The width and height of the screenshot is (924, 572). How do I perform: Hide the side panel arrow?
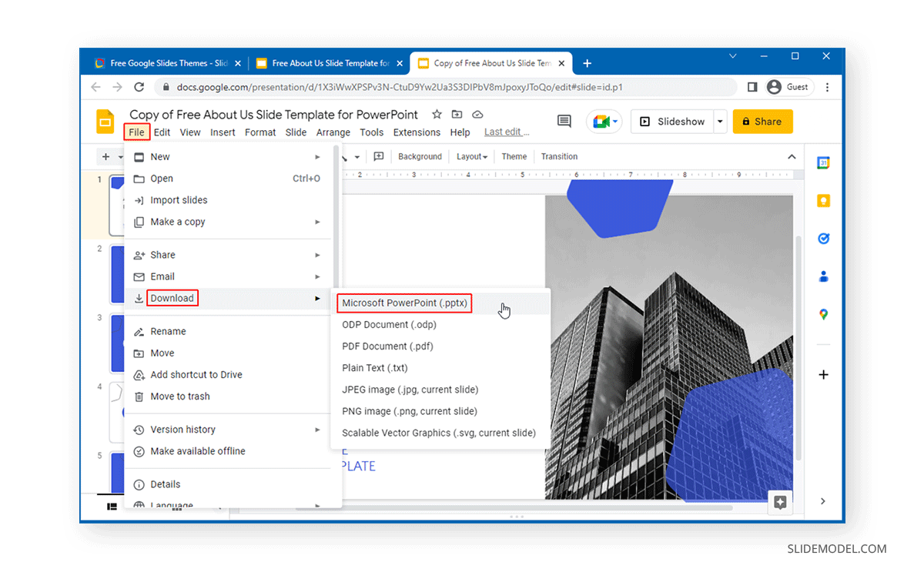click(823, 501)
